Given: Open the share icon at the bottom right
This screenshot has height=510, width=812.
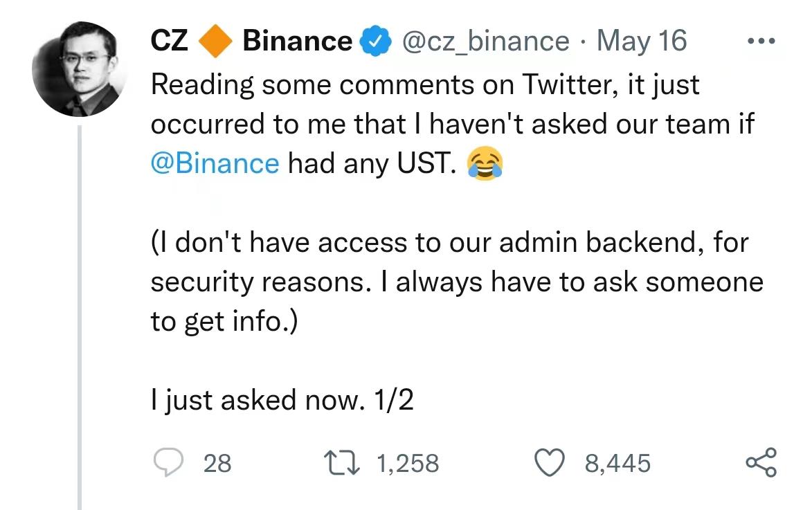Looking at the screenshot, I should 761,462.
